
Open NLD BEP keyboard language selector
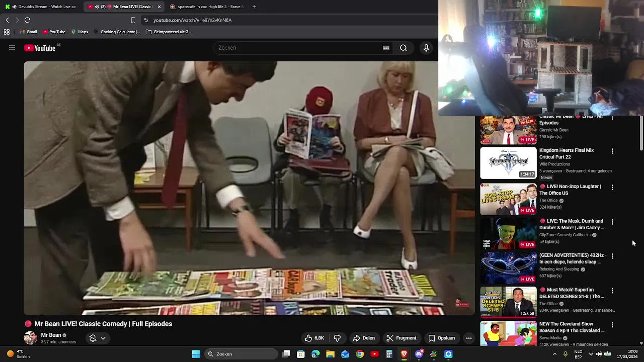click(x=579, y=354)
